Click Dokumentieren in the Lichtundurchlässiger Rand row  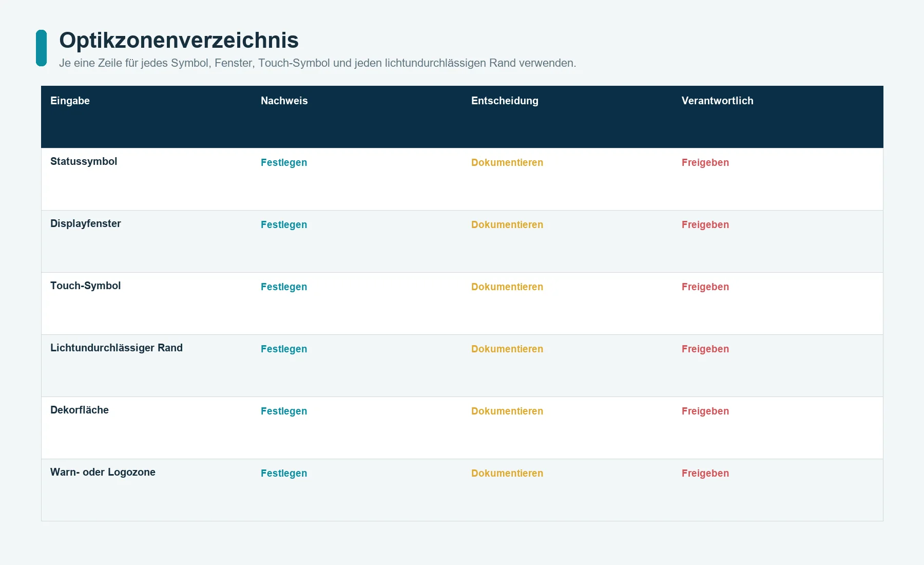tap(507, 349)
